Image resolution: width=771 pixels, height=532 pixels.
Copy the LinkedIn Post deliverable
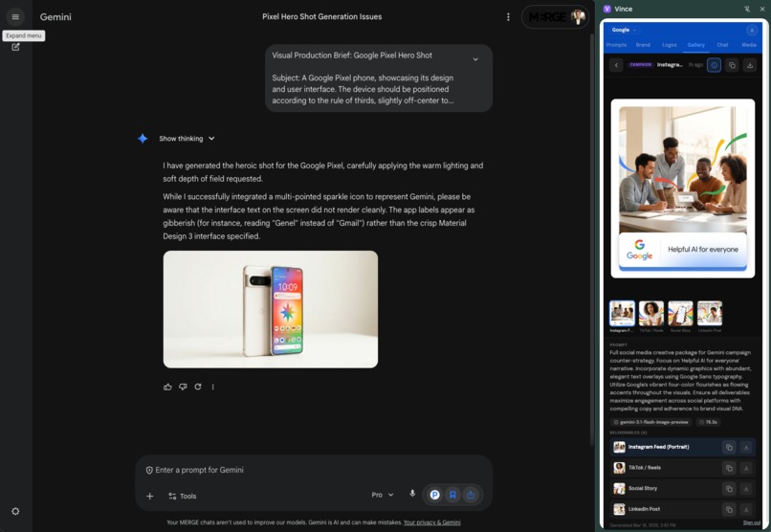[x=729, y=509]
